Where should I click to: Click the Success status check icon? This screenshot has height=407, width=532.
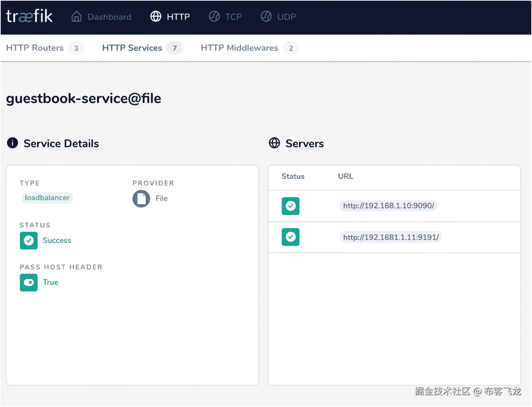(29, 240)
